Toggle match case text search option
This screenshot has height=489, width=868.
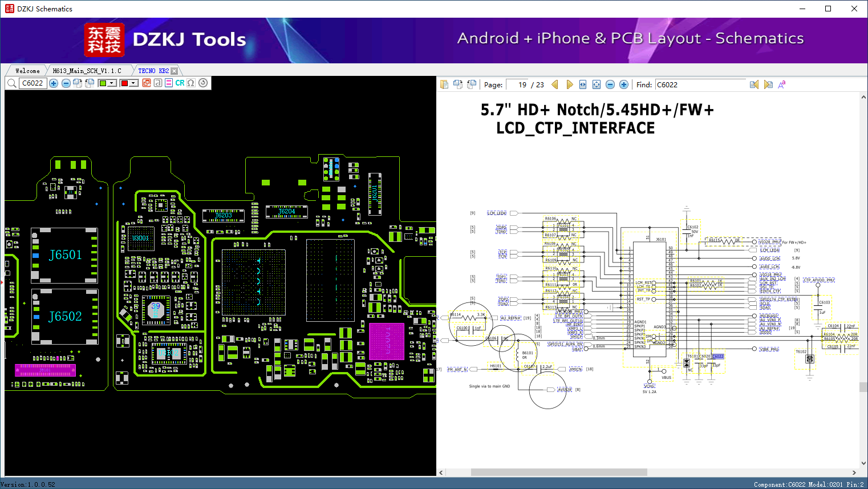tap(782, 84)
